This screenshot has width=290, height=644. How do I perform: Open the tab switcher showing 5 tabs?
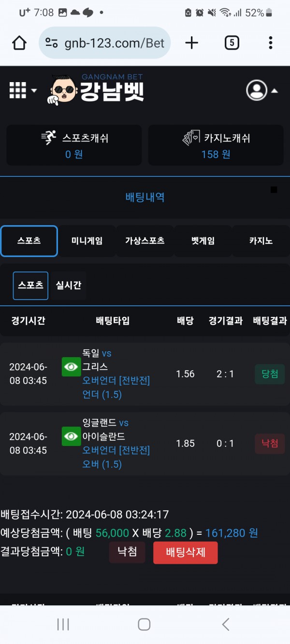click(x=232, y=43)
